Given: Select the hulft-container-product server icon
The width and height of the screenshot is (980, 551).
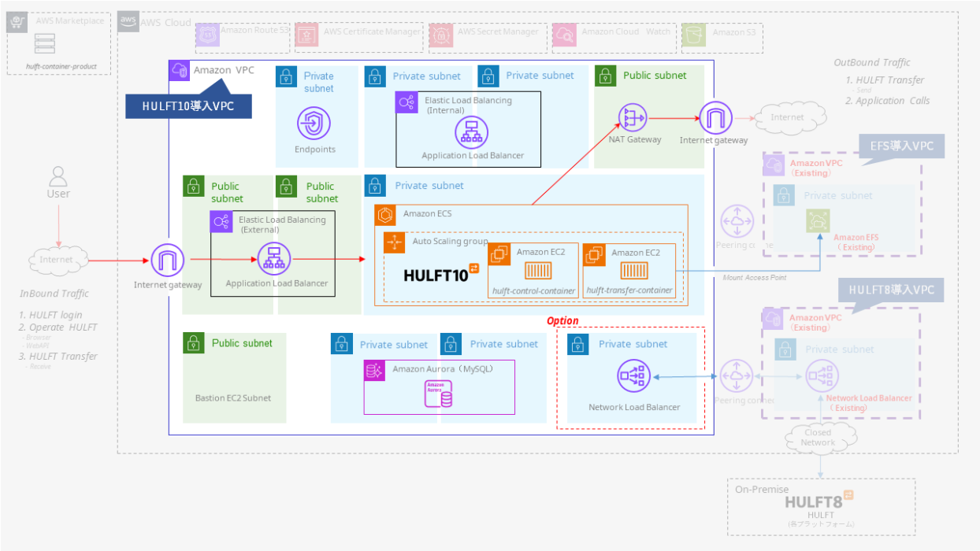Looking at the screenshot, I should coord(44,43).
